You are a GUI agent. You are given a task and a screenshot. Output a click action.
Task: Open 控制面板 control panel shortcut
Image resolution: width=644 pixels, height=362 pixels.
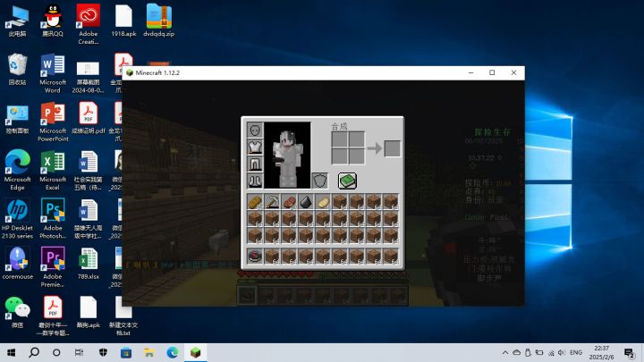pyautogui.click(x=17, y=119)
